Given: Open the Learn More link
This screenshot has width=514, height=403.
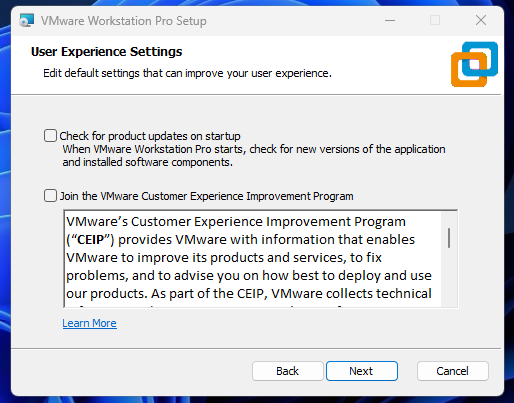Looking at the screenshot, I should tap(89, 323).
